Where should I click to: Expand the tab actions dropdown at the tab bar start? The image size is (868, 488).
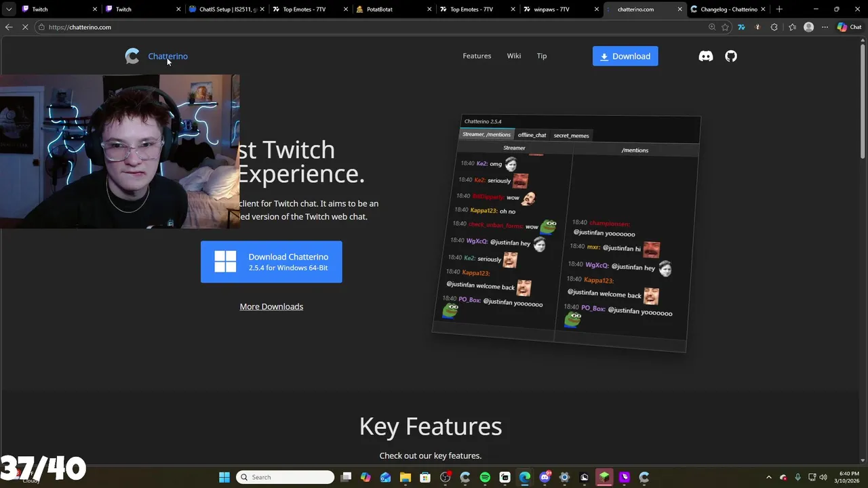[9, 9]
